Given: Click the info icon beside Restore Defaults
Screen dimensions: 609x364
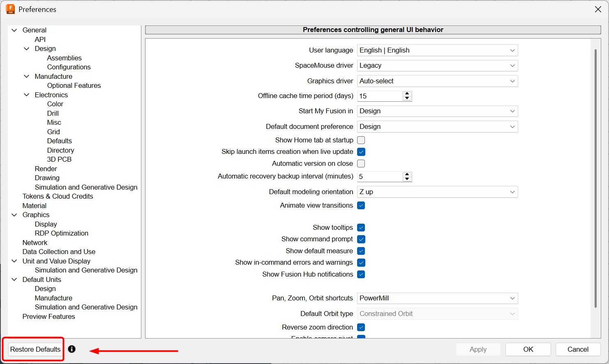Looking at the screenshot, I should pyautogui.click(x=72, y=349).
